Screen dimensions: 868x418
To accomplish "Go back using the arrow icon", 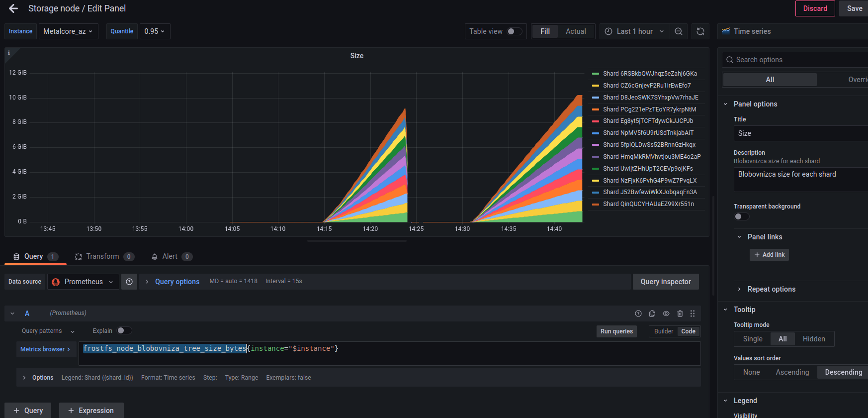I will click(13, 8).
